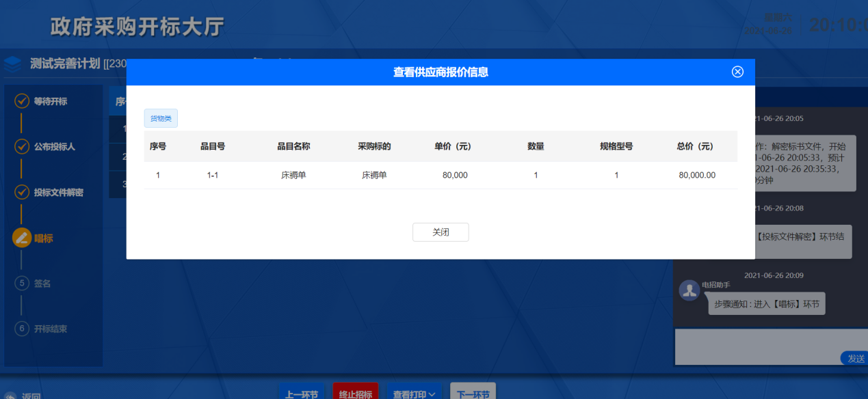Click the 电招助手 avatar icon in chat

[689, 290]
